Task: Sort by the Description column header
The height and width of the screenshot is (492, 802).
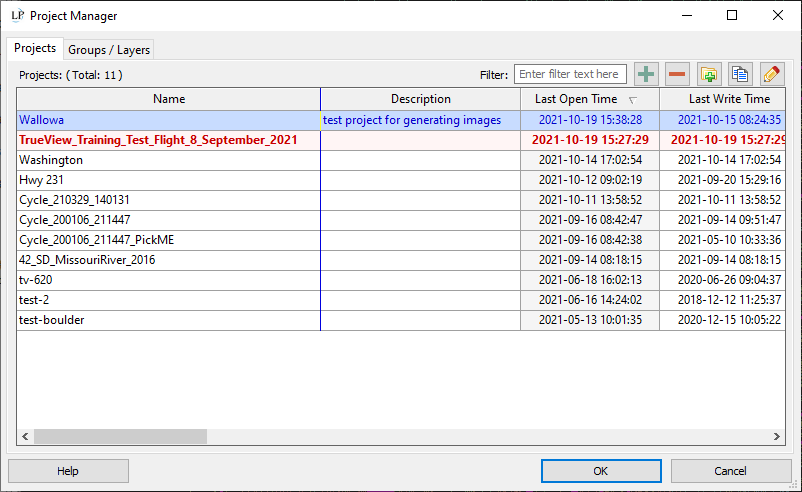Action: click(420, 99)
